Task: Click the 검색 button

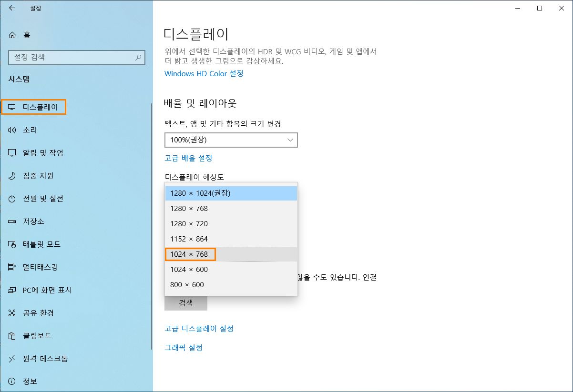Action: pyautogui.click(x=186, y=303)
